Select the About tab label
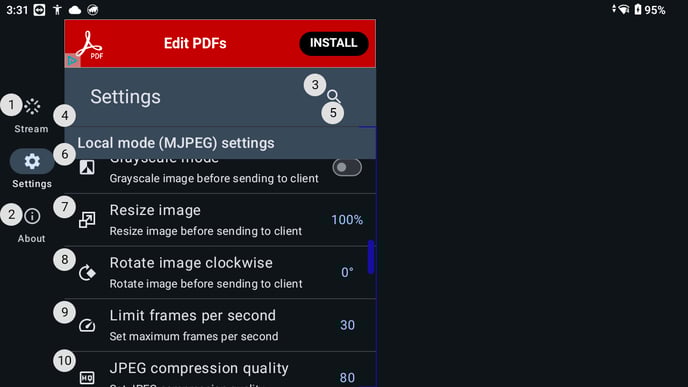Image resolution: width=688 pixels, height=387 pixels. 32,239
